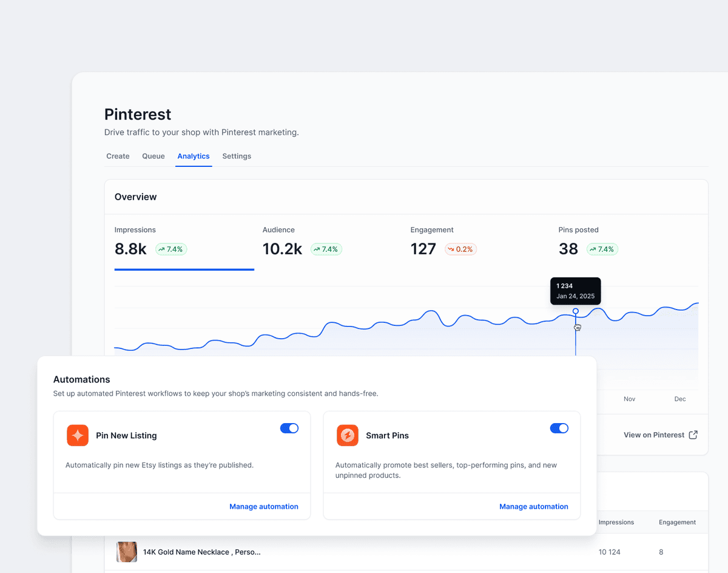Click the 14K Gold Name Necklace listing title
728x573 pixels.
coord(202,552)
